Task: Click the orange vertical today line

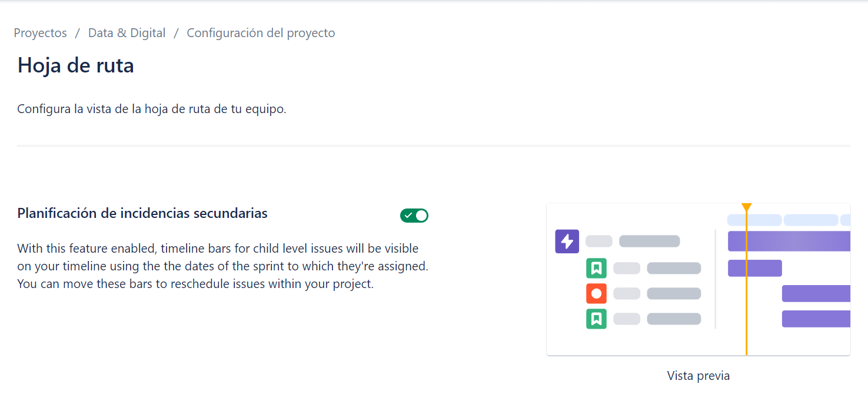Action: [x=746, y=283]
